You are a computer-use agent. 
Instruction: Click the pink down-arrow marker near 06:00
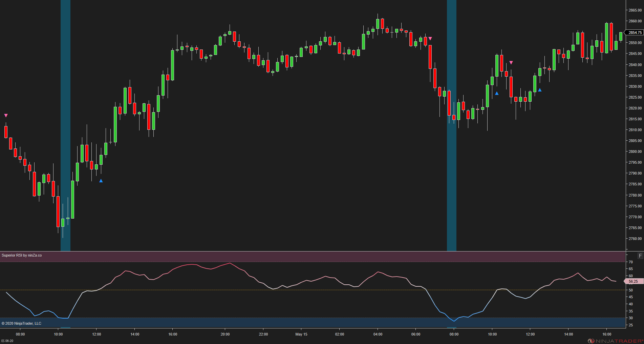coord(430,39)
